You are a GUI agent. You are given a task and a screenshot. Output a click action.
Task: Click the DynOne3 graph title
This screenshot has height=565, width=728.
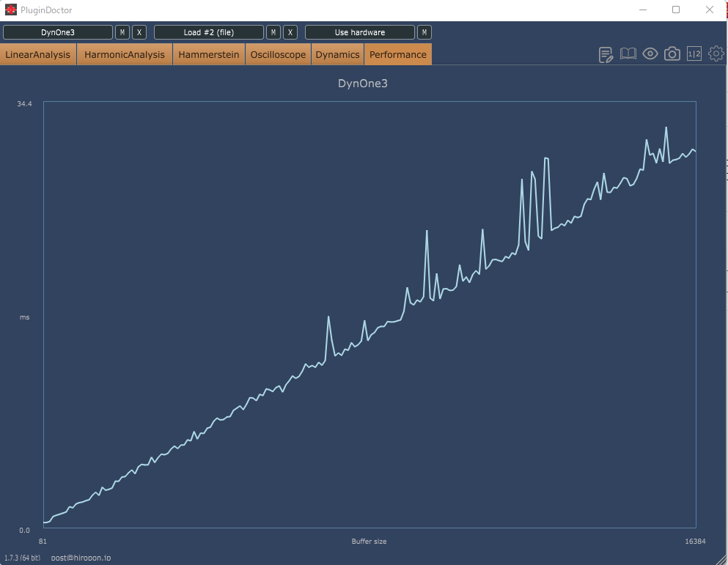(363, 84)
